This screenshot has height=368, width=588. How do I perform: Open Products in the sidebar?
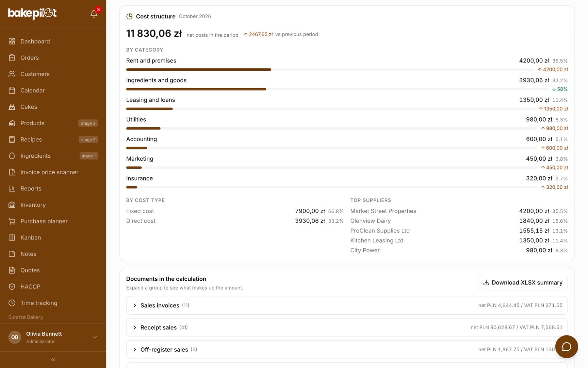(53, 123)
